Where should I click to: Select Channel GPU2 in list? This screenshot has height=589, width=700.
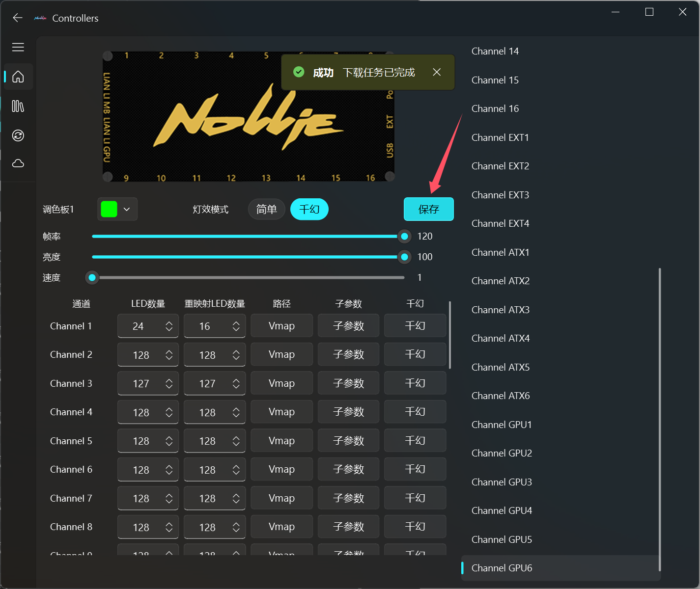coord(560,453)
